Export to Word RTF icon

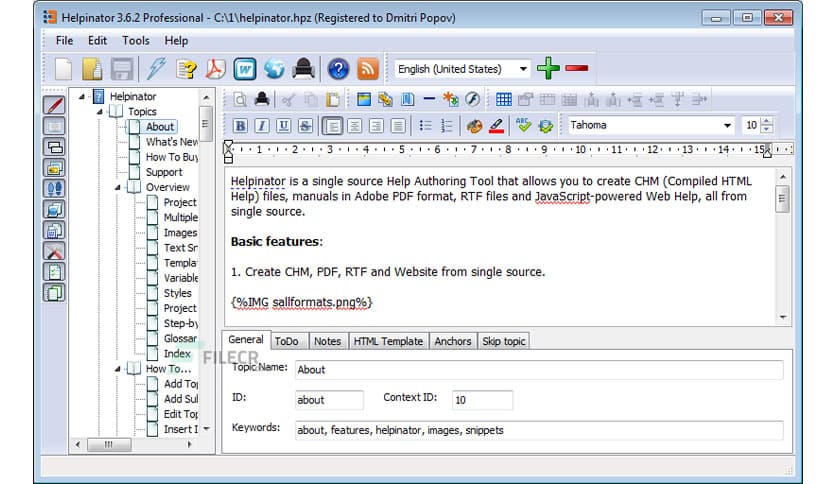click(245, 69)
